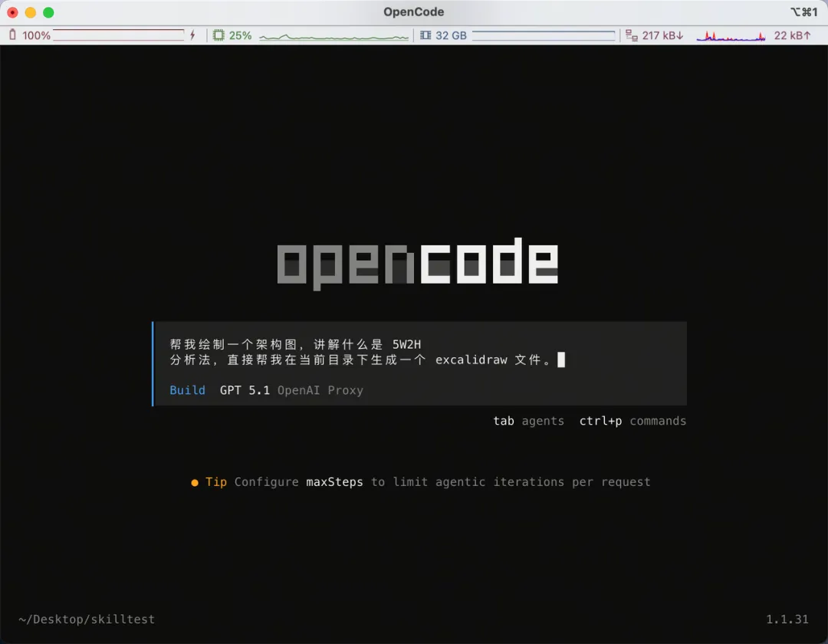This screenshot has height=644, width=828.
Task: Open the ctrl+p commands hint
Action: pyautogui.click(x=632, y=421)
